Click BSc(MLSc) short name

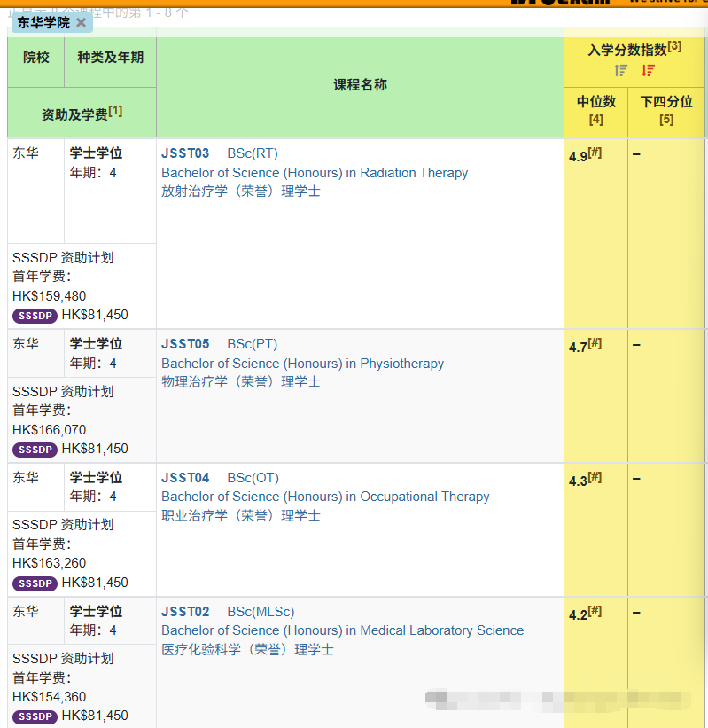[x=261, y=612]
